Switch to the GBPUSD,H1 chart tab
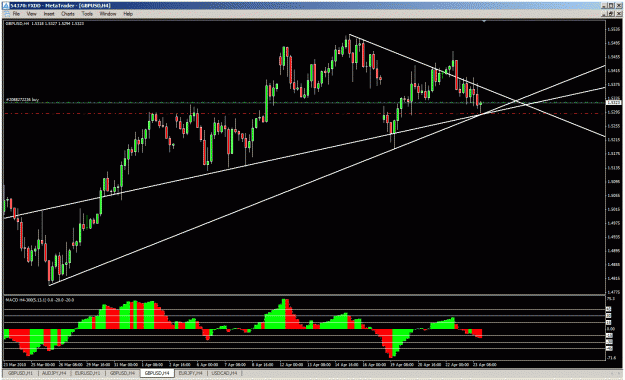The width and height of the screenshot is (625, 380). point(21,373)
